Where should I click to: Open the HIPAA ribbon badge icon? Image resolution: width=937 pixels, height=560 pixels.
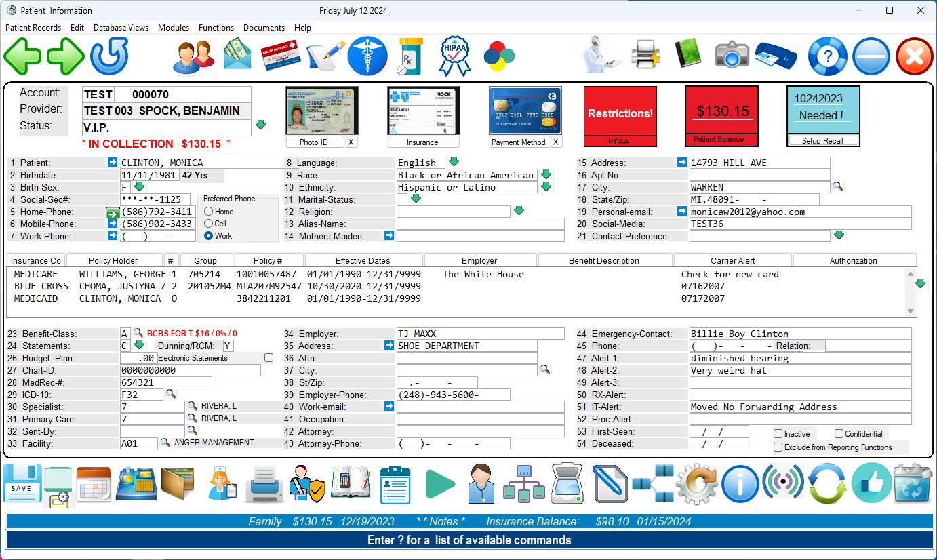point(454,56)
